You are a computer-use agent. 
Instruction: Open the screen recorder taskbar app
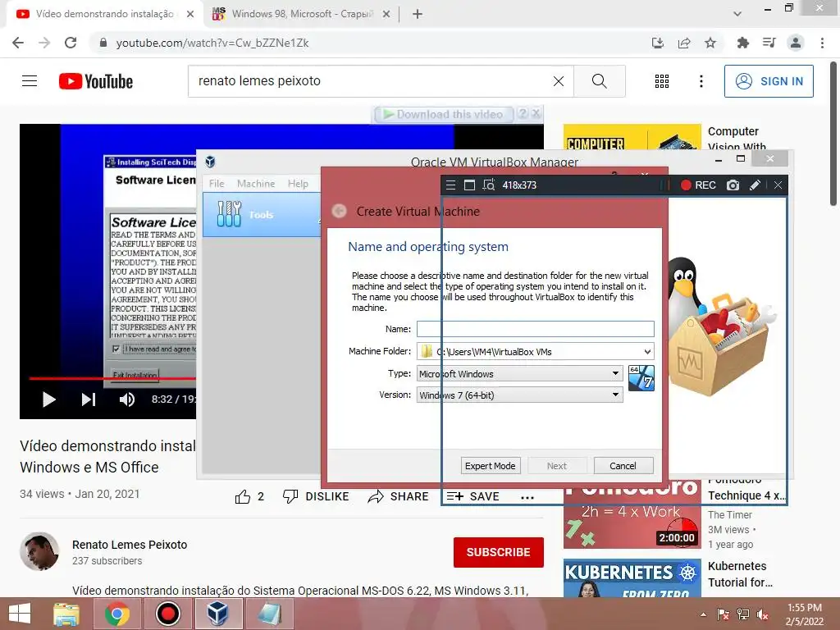pyautogui.click(x=167, y=614)
